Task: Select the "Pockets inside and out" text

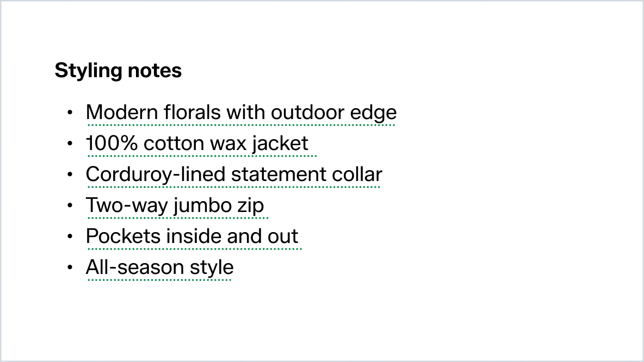Action: tap(192, 236)
